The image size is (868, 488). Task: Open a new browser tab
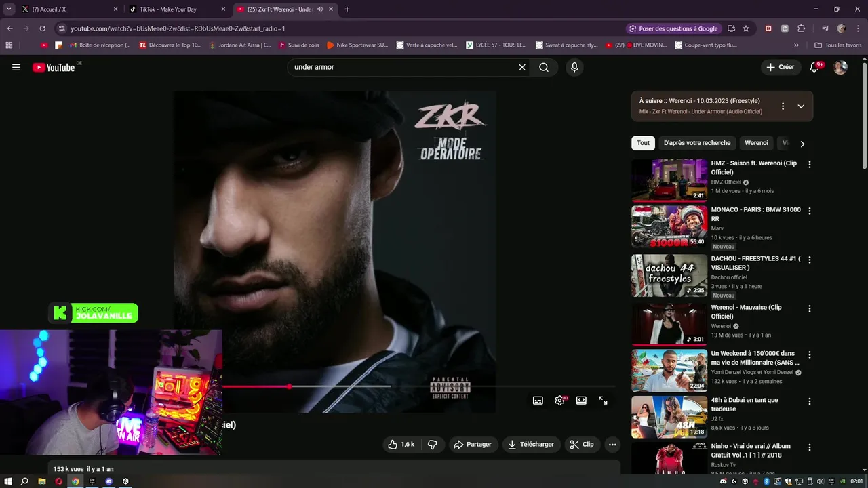click(x=347, y=9)
